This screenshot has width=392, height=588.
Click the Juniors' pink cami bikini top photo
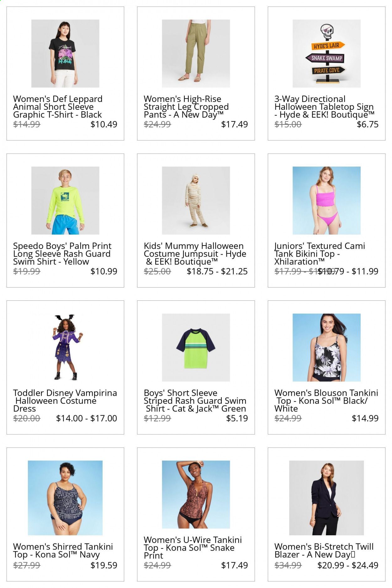pyautogui.click(x=326, y=200)
